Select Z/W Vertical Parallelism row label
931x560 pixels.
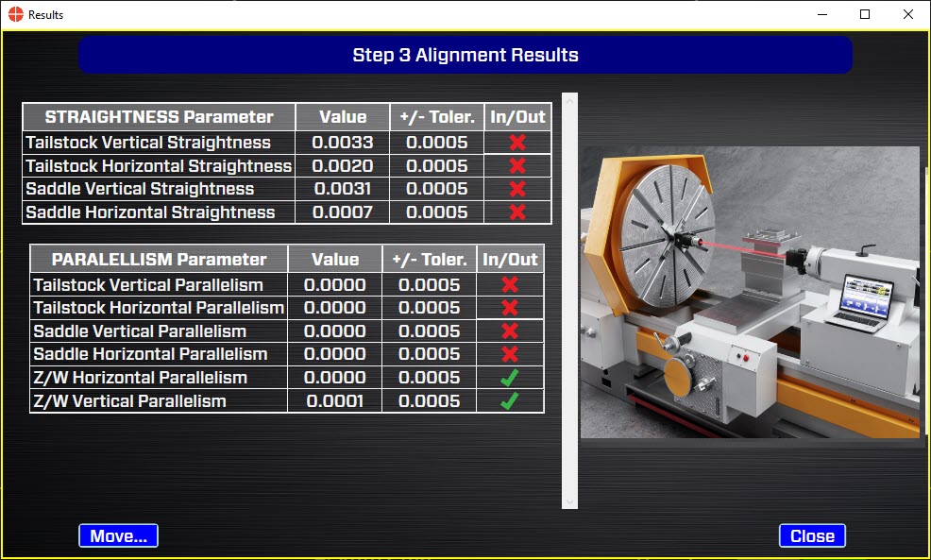pyautogui.click(x=129, y=400)
